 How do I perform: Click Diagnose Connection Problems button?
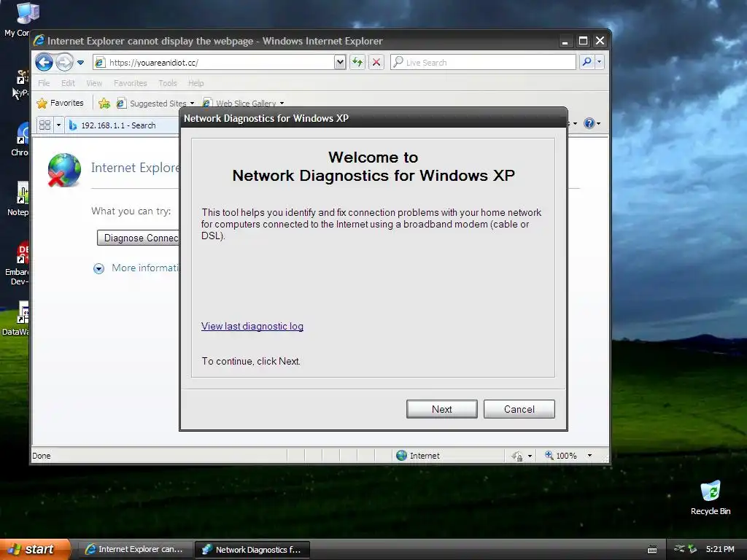tap(138, 238)
